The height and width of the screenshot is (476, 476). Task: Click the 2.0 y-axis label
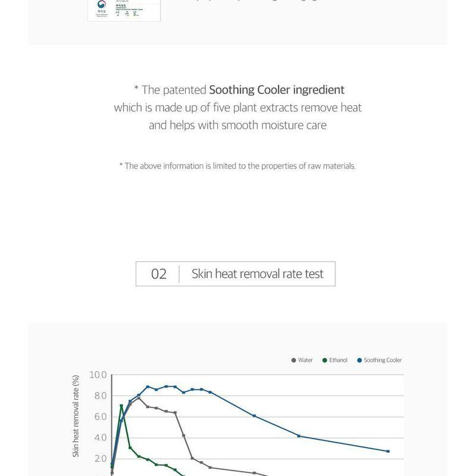point(100,458)
